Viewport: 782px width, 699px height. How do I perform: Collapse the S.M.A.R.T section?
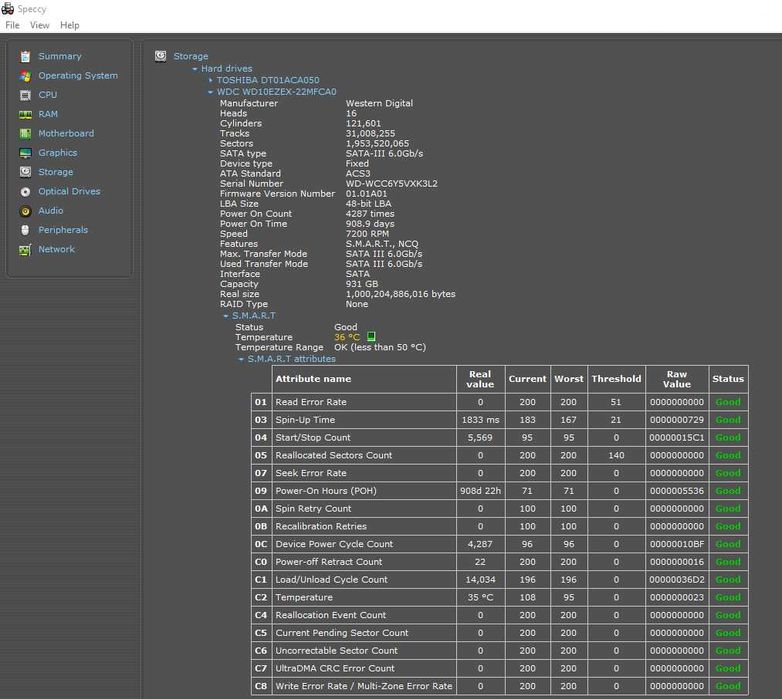[x=226, y=316]
